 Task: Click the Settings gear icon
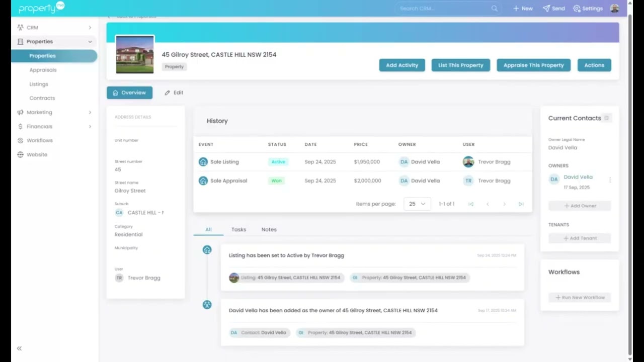[x=577, y=9]
